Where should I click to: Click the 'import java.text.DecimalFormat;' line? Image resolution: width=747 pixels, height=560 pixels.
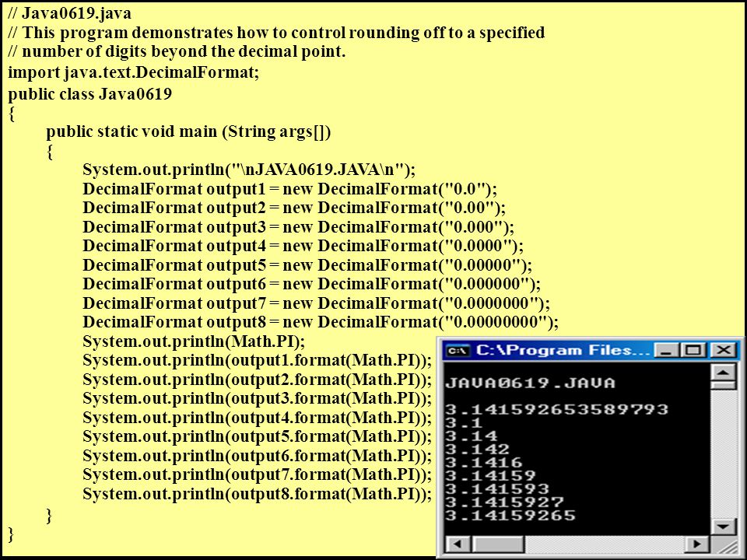pos(133,72)
